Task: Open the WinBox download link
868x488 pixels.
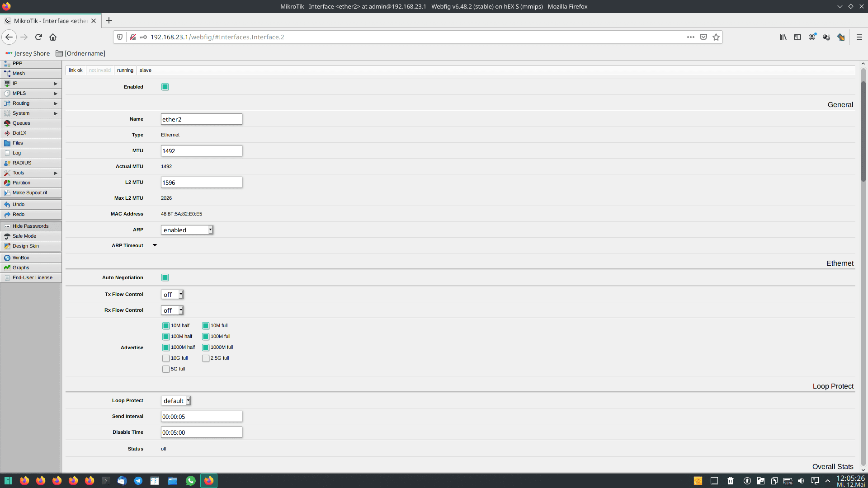Action: [x=31, y=258]
